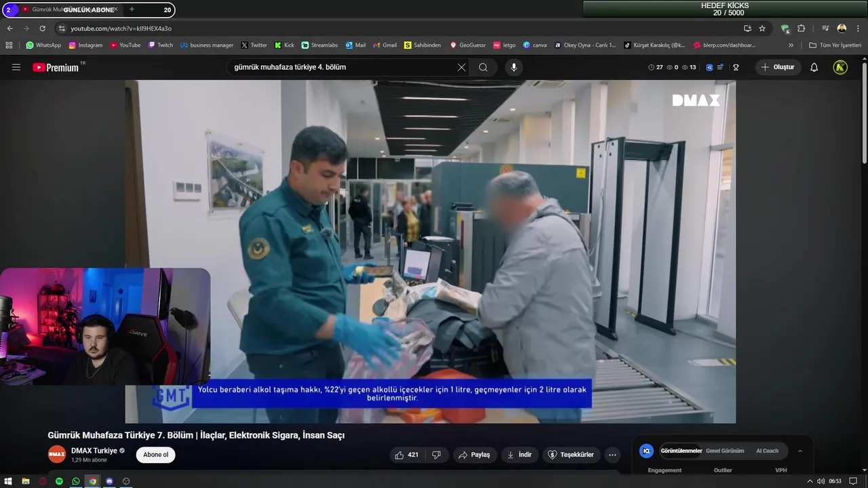The width and height of the screenshot is (868, 488).
Task: Open the business manager bookmark
Action: pyautogui.click(x=207, y=45)
